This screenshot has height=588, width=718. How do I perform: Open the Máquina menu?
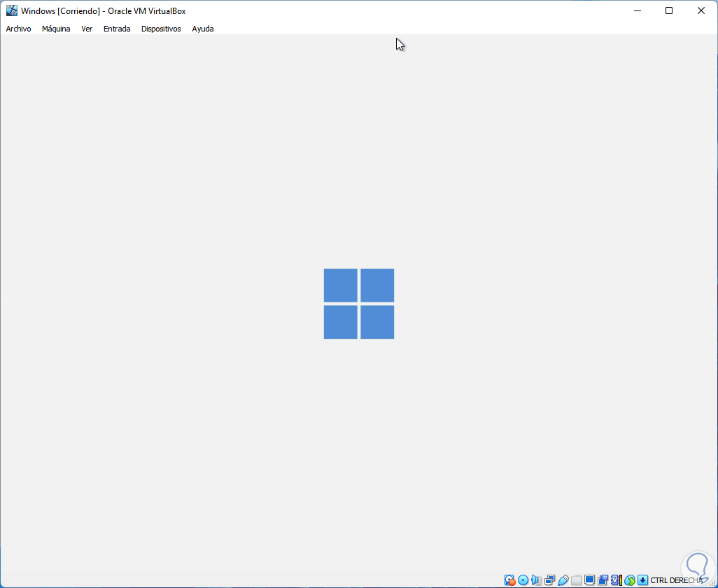(56, 29)
